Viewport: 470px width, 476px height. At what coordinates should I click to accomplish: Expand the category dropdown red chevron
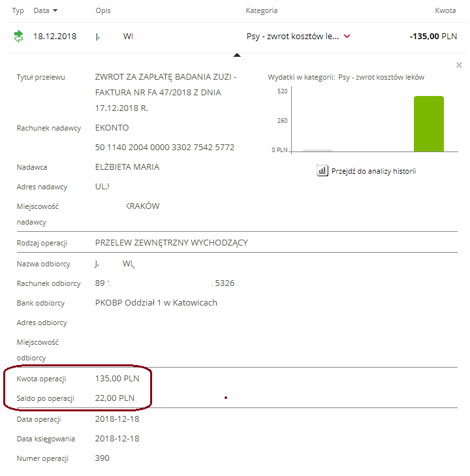point(347,37)
